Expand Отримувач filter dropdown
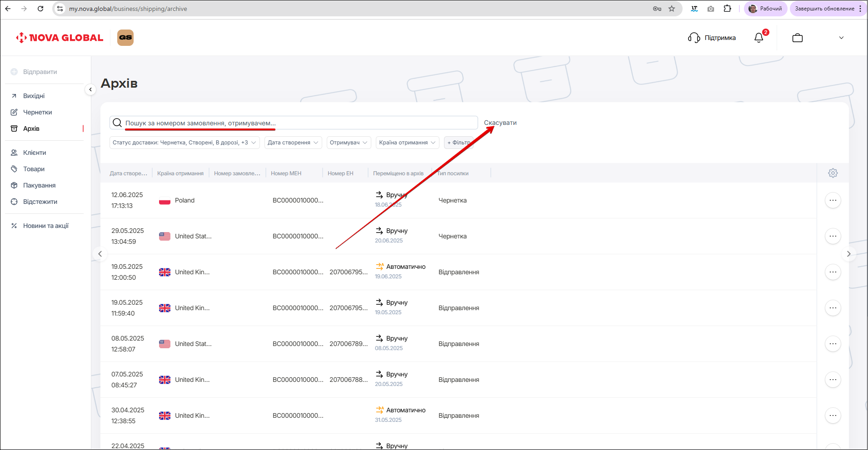The image size is (868, 450). pyautogui.click(x=349, y=143)
